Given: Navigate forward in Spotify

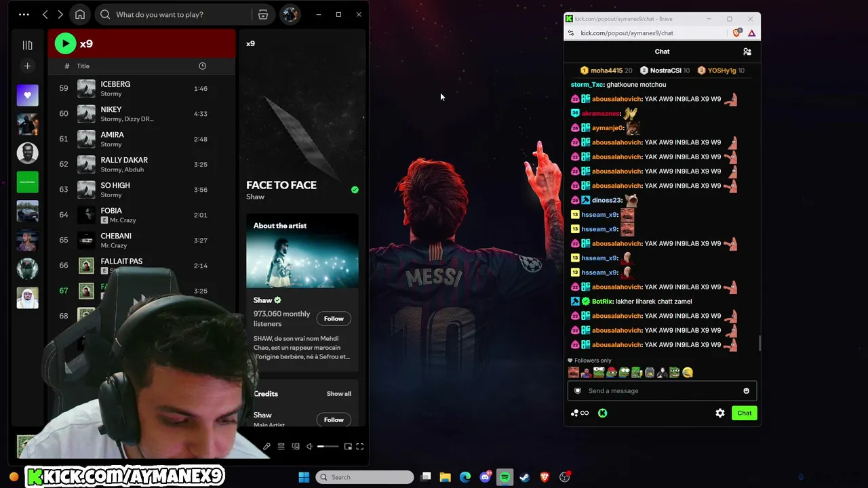Looking at the screenshot, I should tap(60, 14).
